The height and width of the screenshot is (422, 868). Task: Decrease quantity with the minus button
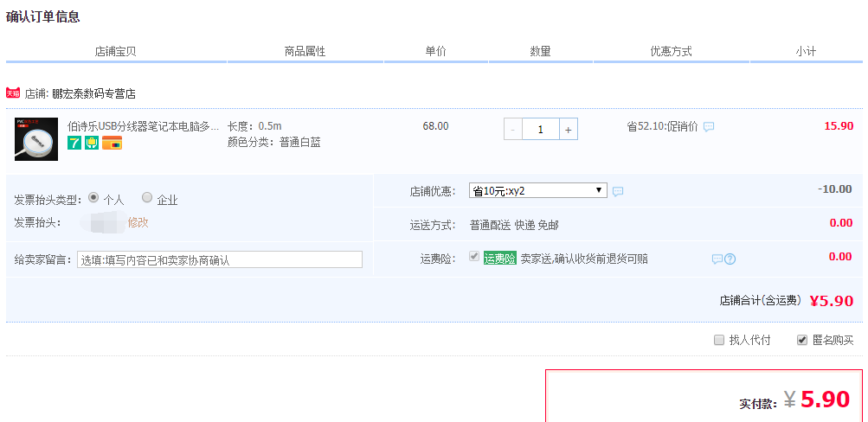point(512,130)
